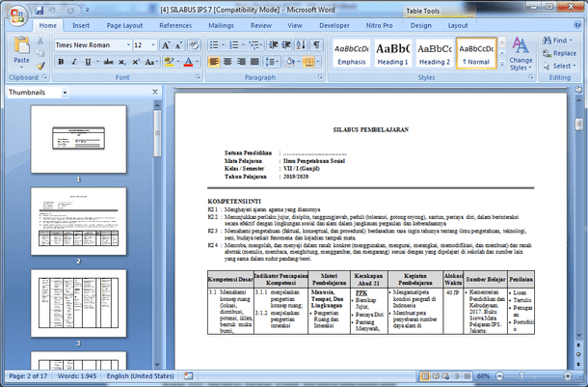Open the Insert ribbon tab

coord(81,25)
